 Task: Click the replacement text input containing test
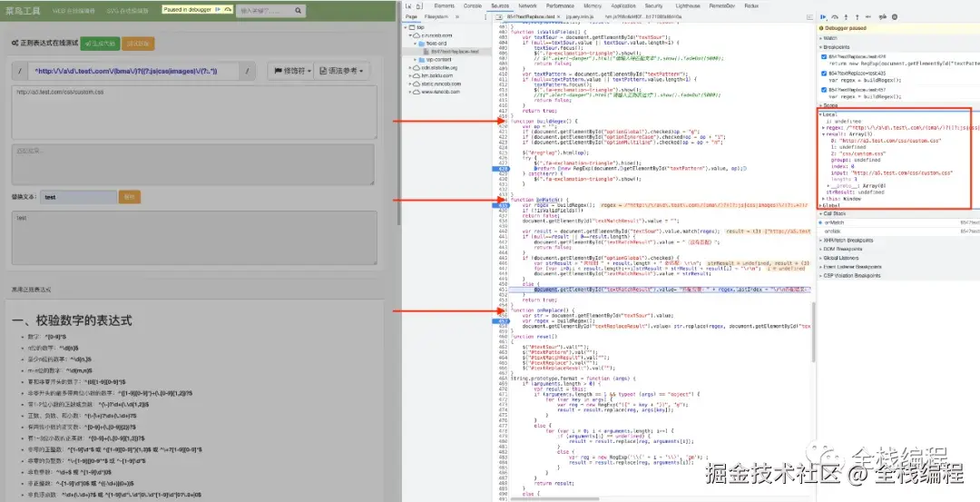78,197
